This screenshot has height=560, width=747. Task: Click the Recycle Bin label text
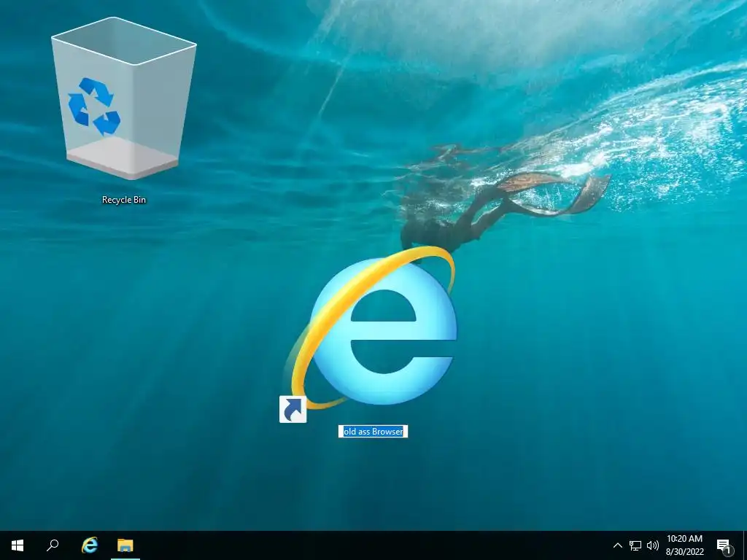pyautogui.click(x=124, y=200)
